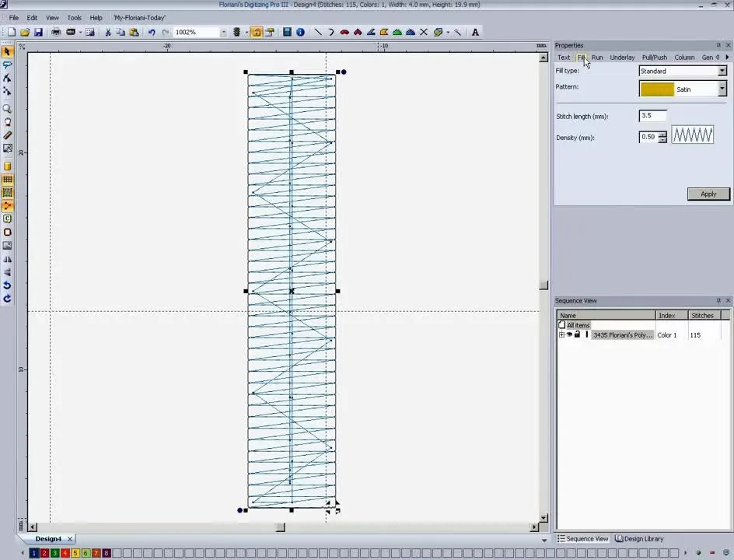Switch to the Sequence View tab
This screenshot has width=734, height=560.
(583, 539)
